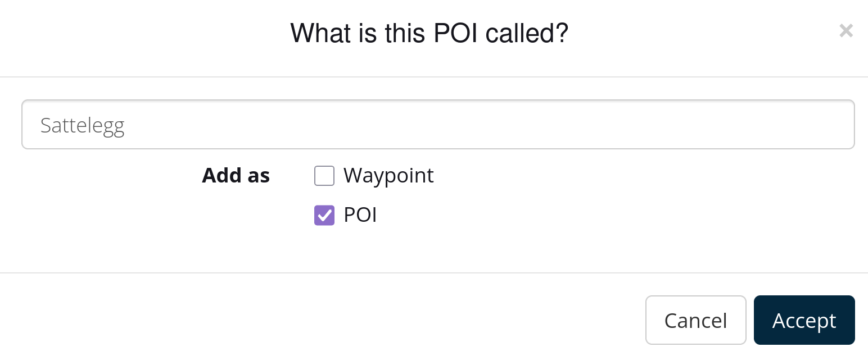Click the word "POI" in the dialog heading
The image size is (868, 356).
(x=456, y=34)
